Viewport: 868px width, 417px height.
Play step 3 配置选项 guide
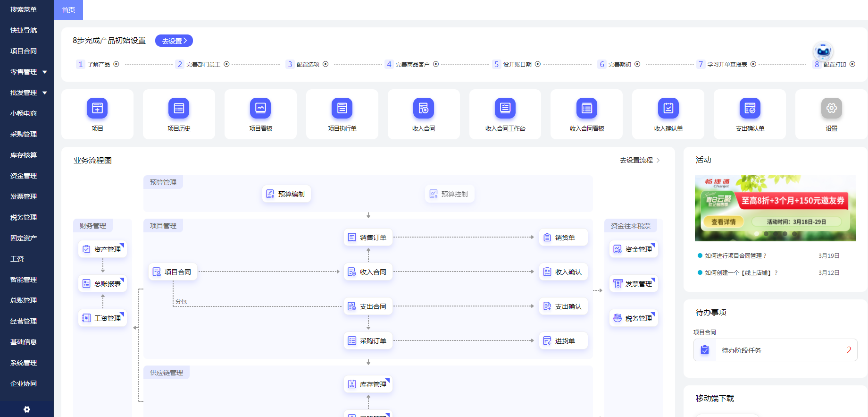coord(325,64)
